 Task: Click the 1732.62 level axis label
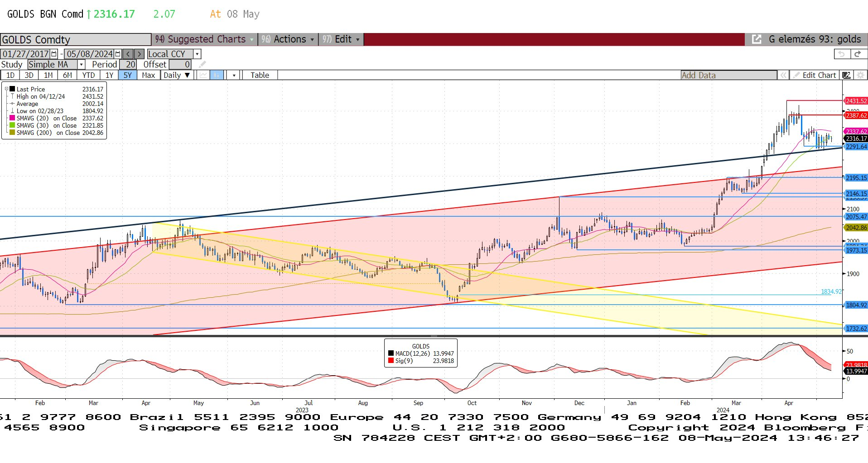click(x=856, y=329)
